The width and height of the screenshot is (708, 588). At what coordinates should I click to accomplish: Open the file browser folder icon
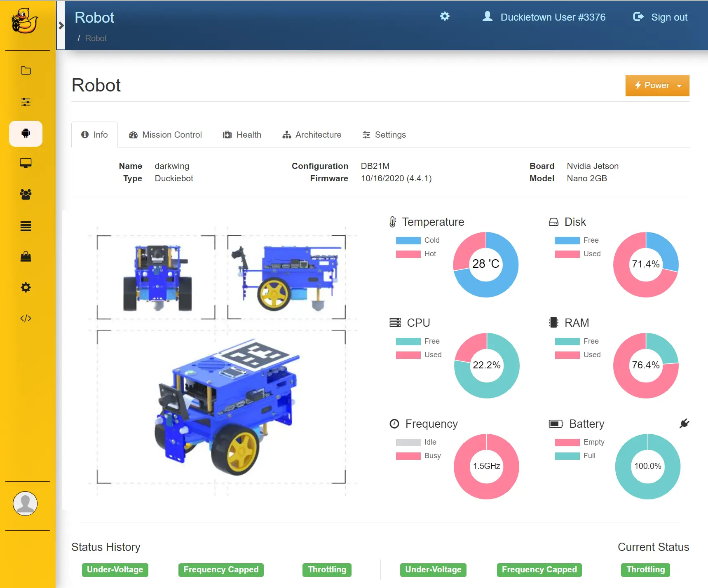(x=26, y=70)
